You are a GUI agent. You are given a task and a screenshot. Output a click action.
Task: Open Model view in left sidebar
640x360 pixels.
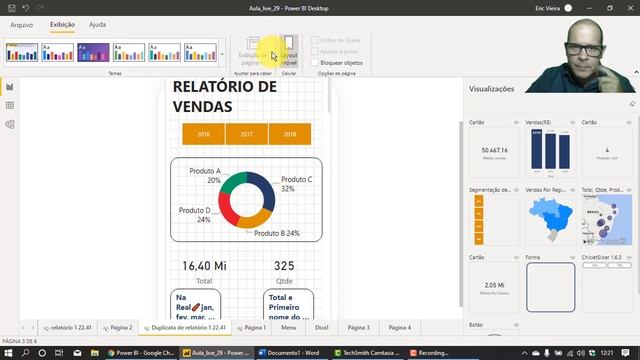tap(10, 124)
